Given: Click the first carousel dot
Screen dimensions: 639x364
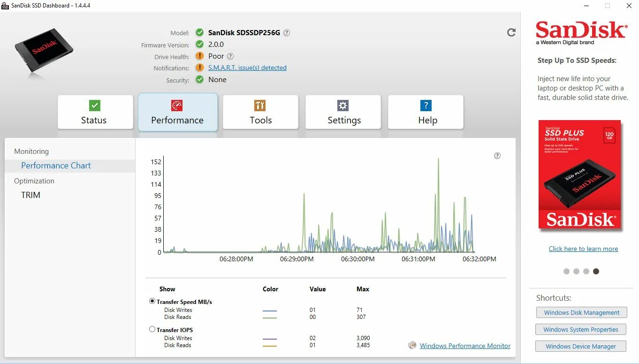Looking at the screenshot, I should coord(566,271).
